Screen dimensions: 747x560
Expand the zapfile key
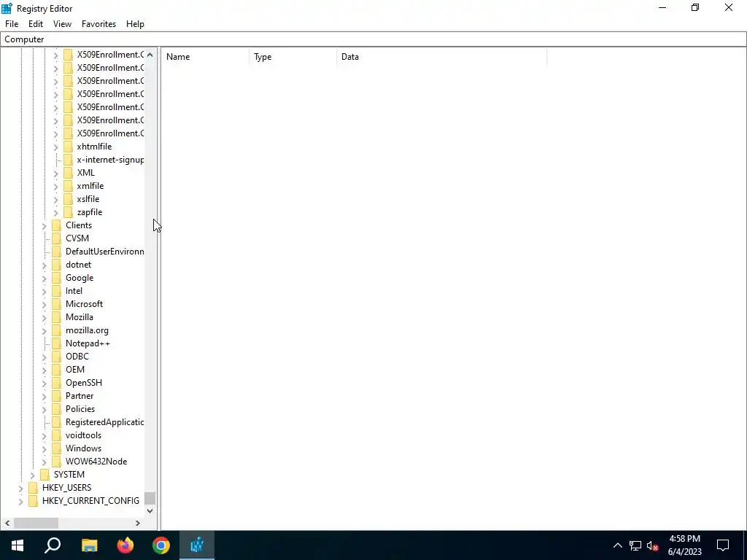click(55, 212)
